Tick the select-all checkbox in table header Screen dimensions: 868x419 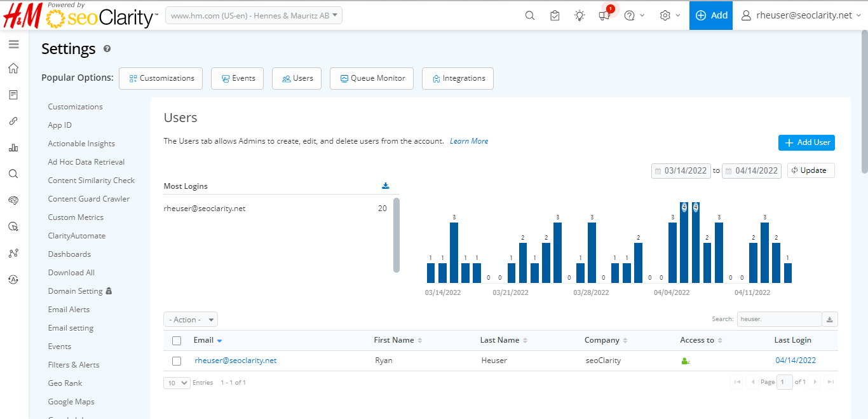click(177, 341)
